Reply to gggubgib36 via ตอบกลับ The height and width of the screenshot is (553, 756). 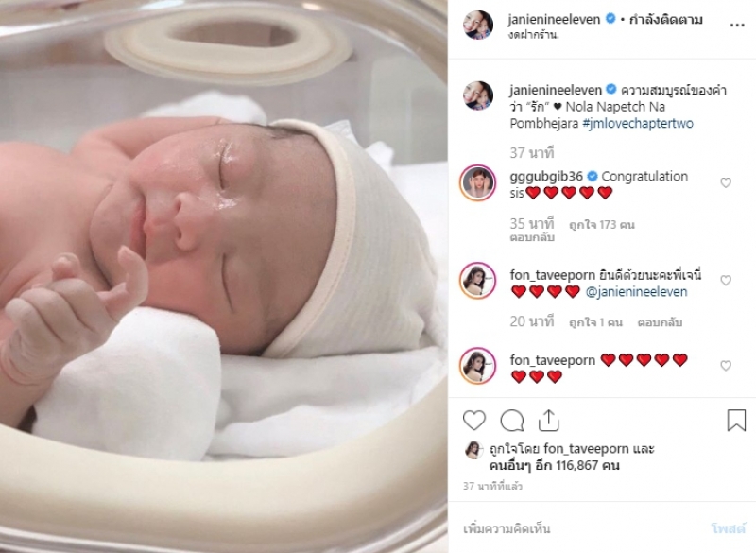[x=532, y=237]
